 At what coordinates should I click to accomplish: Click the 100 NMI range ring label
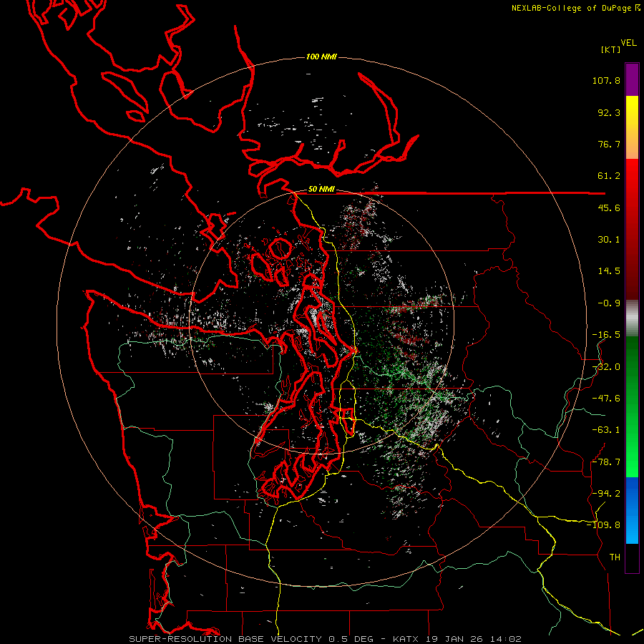[x=321, y=57]
